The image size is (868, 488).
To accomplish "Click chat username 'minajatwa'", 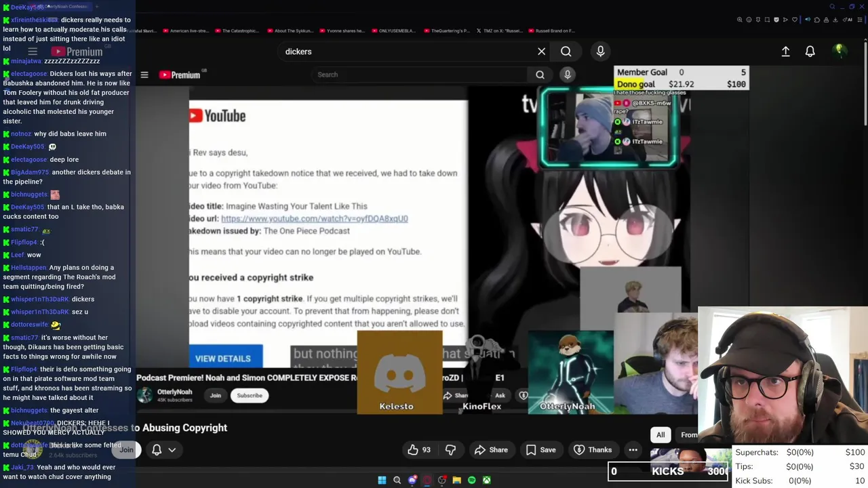I will click(26, 61).
